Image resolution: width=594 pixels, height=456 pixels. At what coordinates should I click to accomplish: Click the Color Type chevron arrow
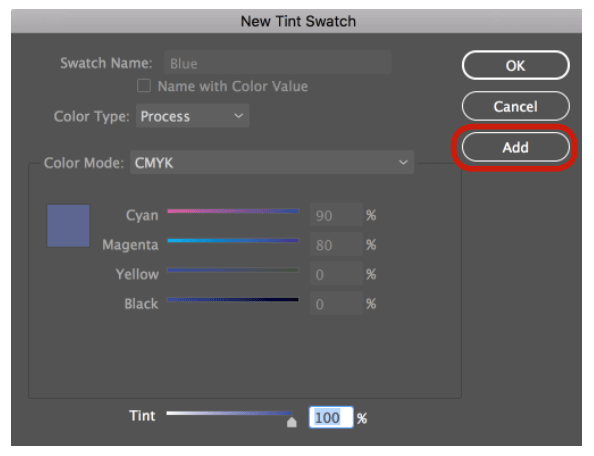click(239, 116)
